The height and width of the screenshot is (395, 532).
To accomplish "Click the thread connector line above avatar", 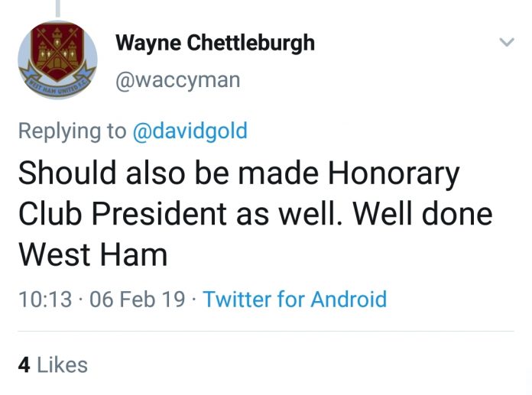I will 58,8.
